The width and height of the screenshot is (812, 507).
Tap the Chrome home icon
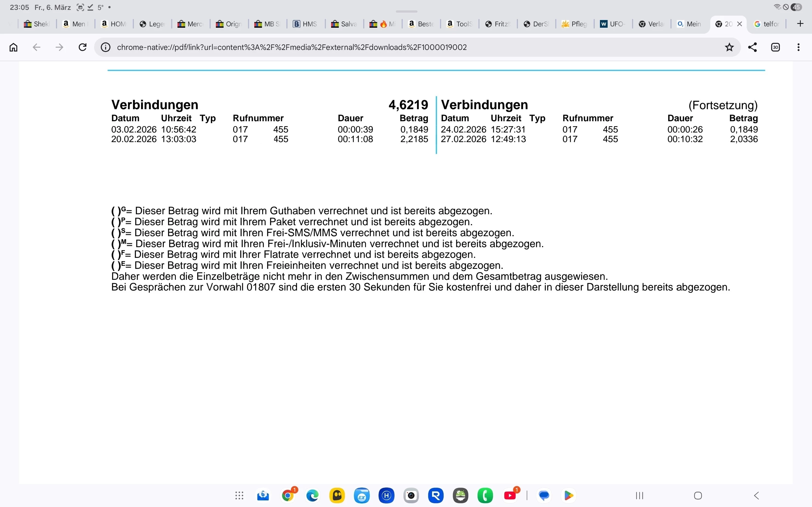13,47
